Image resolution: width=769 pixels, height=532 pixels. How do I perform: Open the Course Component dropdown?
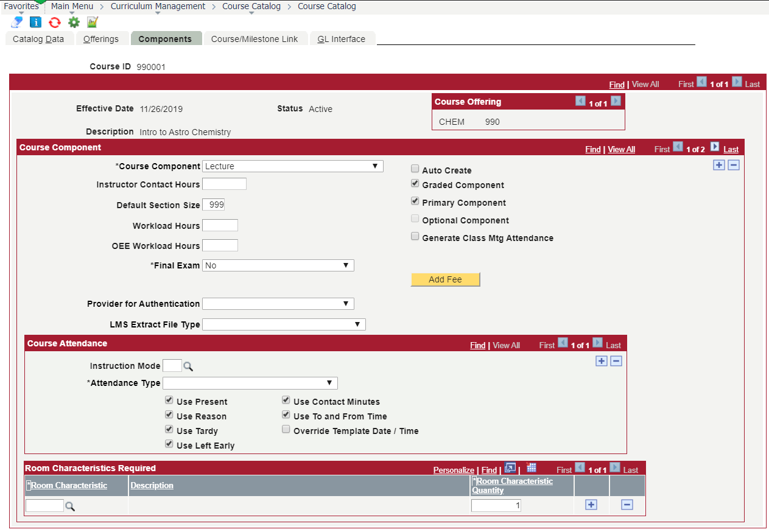292,166
